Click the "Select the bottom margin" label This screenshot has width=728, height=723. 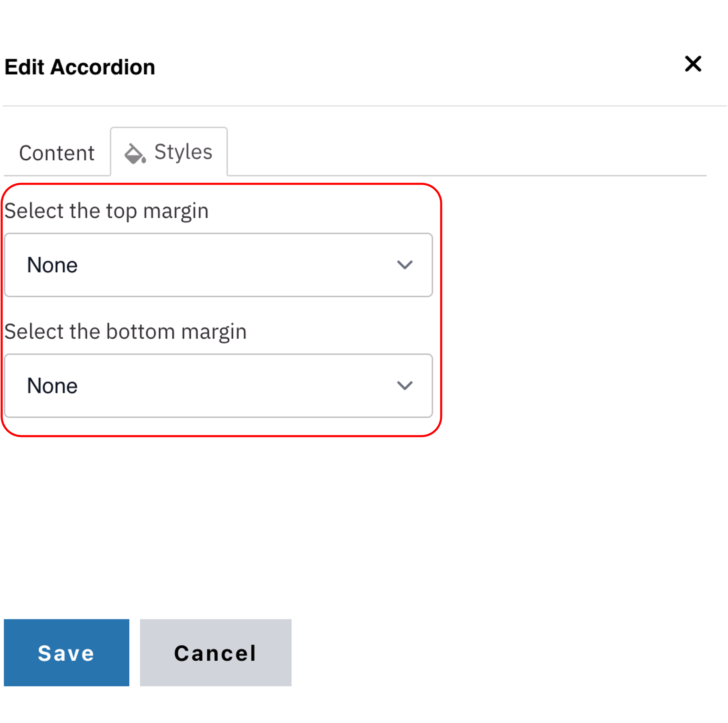(126, 331)
